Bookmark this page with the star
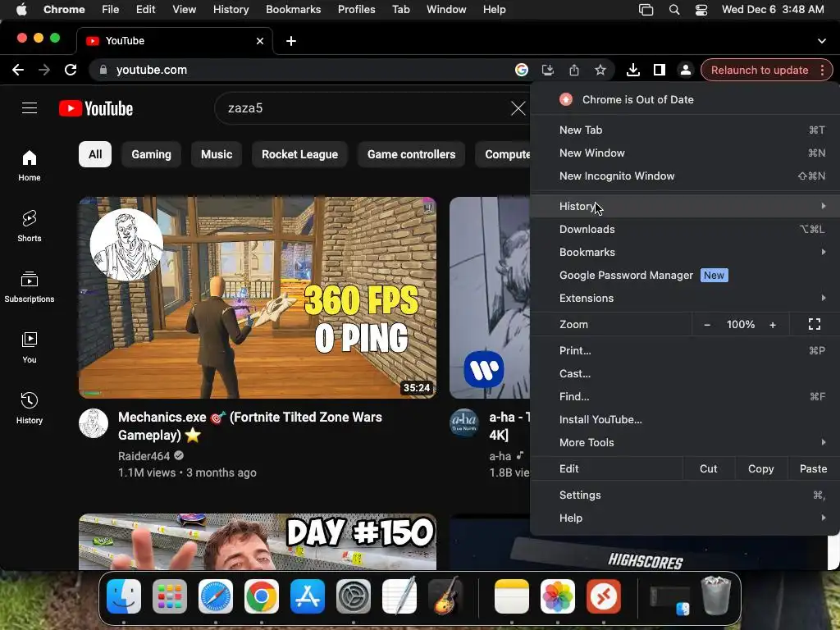 [600, 70]
